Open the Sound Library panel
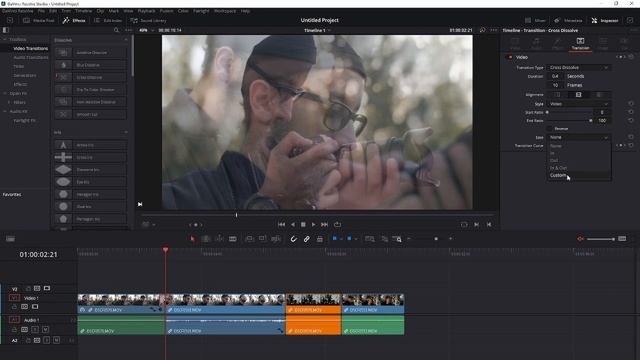Image resolution: width=640 pixels, height=360 pixels. [x=149, y=20]
